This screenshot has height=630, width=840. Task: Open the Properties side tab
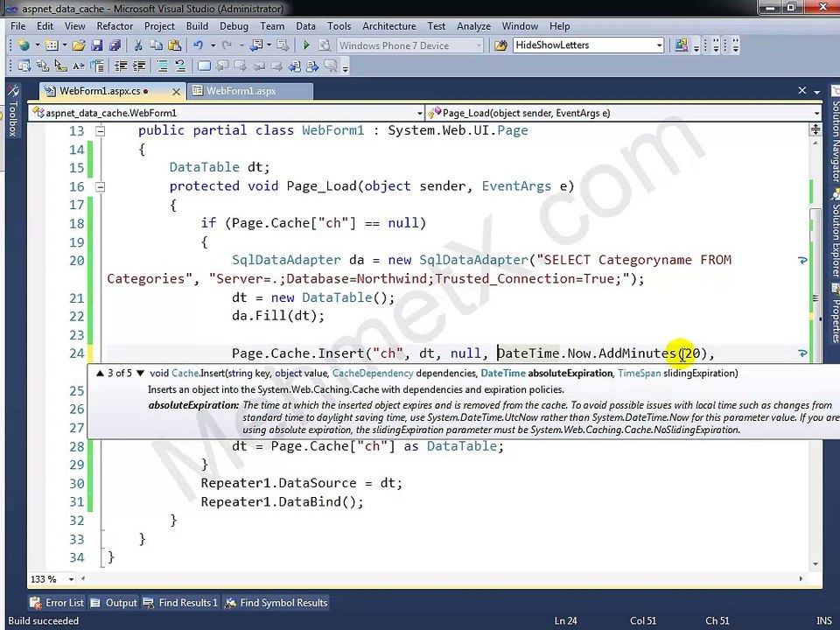tap(835, 313)
